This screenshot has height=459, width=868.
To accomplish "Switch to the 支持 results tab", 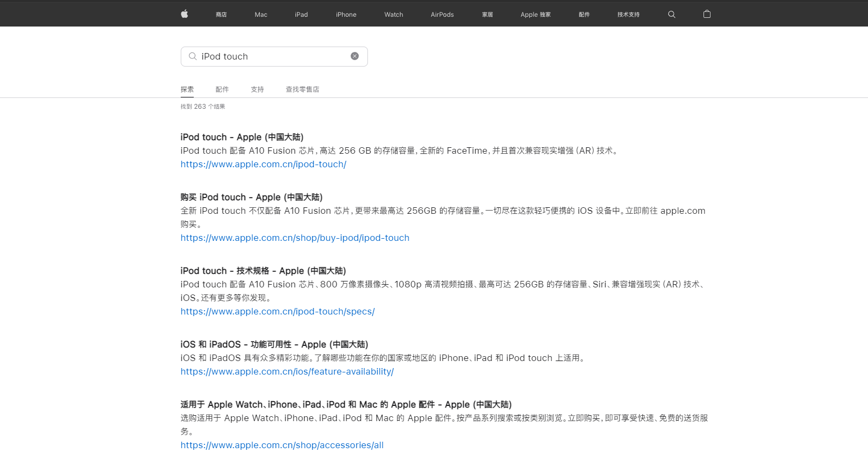I will pos(258,89).
